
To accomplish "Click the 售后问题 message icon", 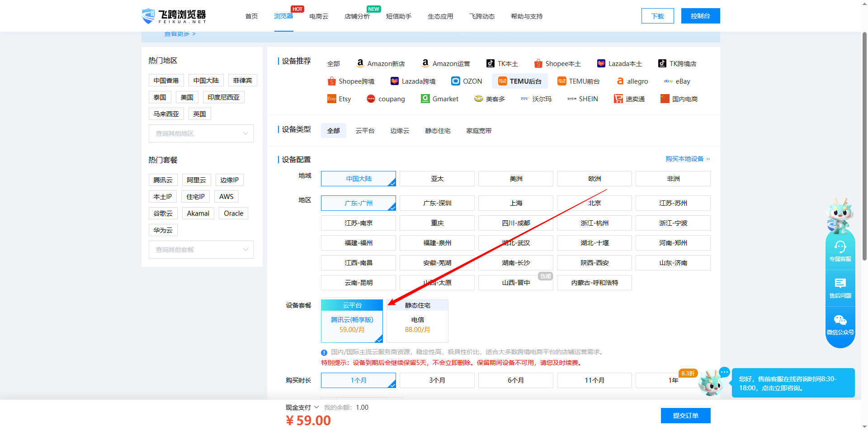I will point(840,284).
